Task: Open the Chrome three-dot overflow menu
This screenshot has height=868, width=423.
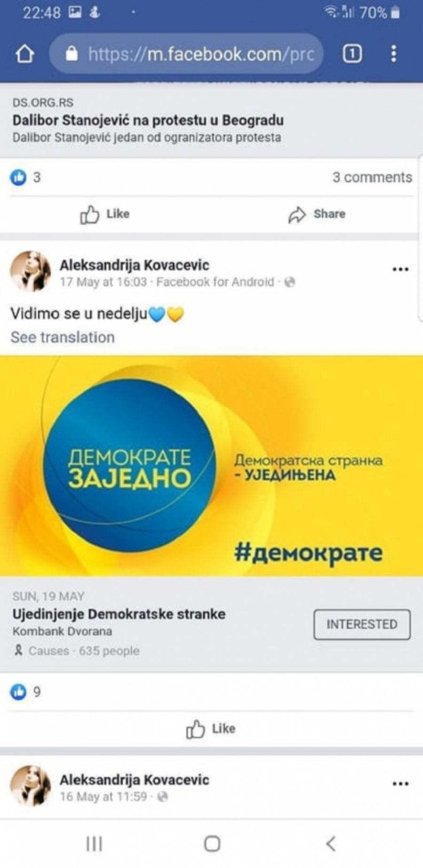Action: point(394,54)
